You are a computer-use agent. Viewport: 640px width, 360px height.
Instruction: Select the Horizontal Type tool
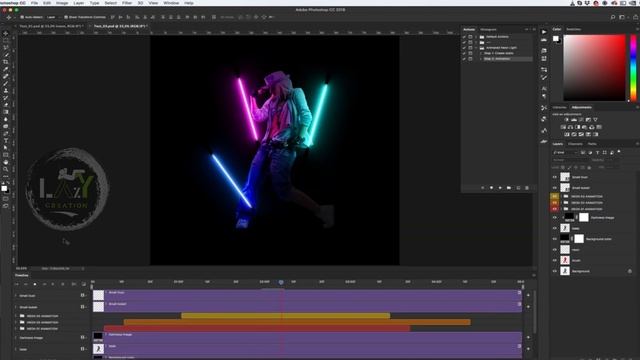pyautogui.click(x=5, y=140)
